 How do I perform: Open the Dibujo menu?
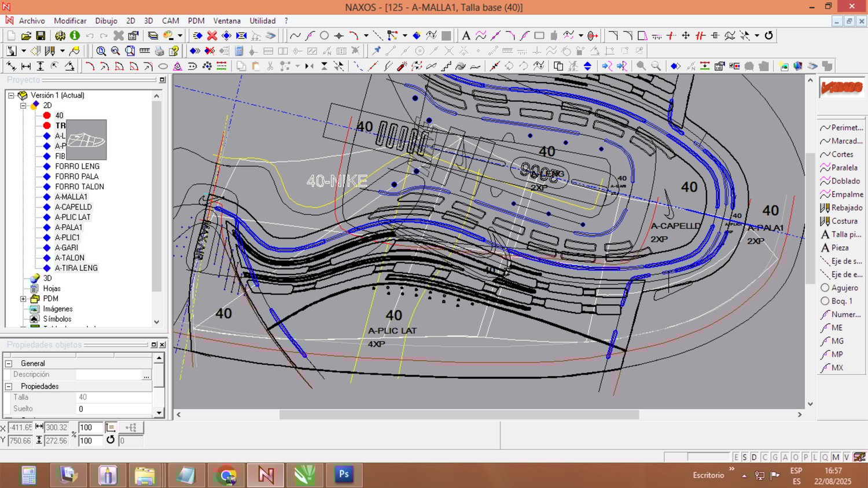tap(106, 21)
